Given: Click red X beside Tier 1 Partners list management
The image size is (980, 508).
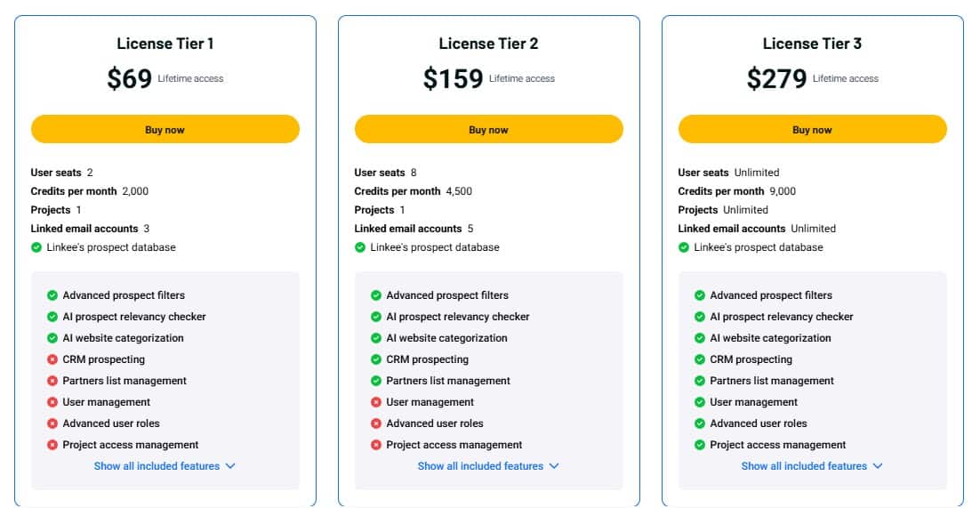Looking at the screenshot, I should [52, 381].
